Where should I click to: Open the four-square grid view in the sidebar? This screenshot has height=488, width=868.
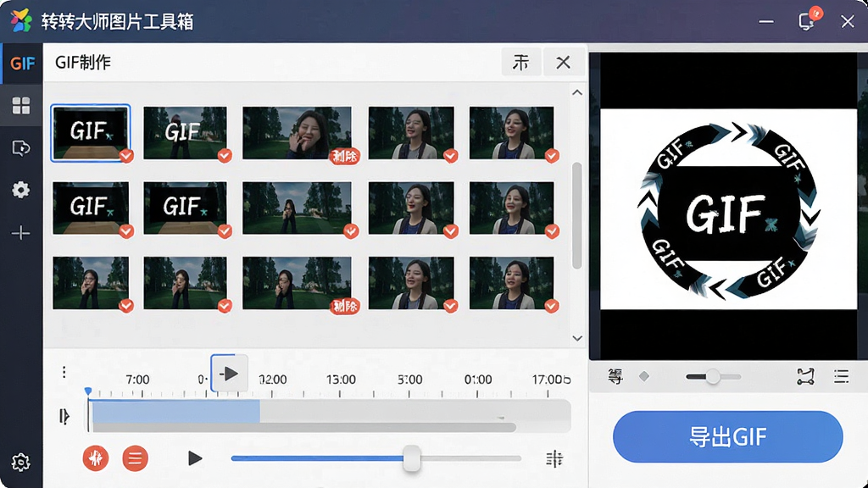tap(21, 105)
